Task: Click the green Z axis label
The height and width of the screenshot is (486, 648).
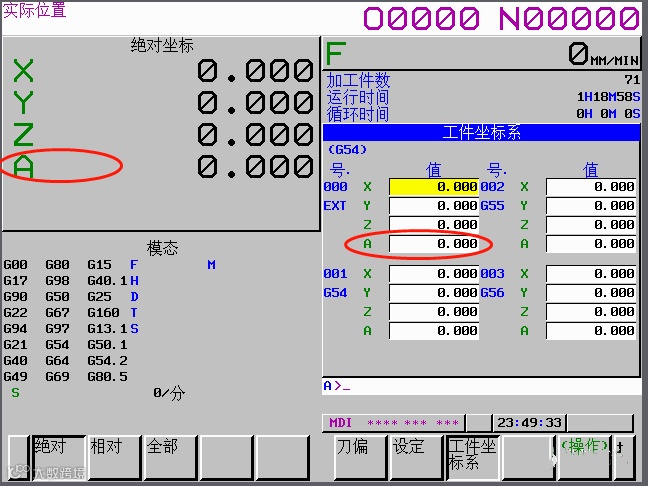Action: (23, 135)
